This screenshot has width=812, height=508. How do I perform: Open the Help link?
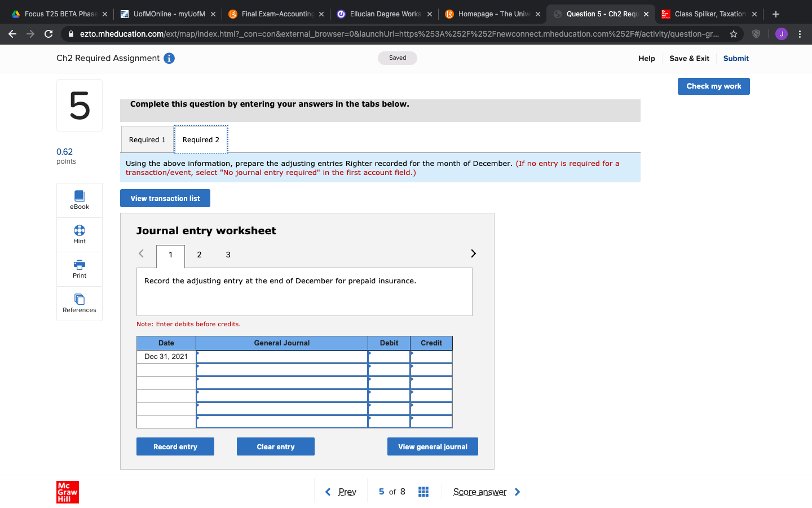[x=647, y=58]
